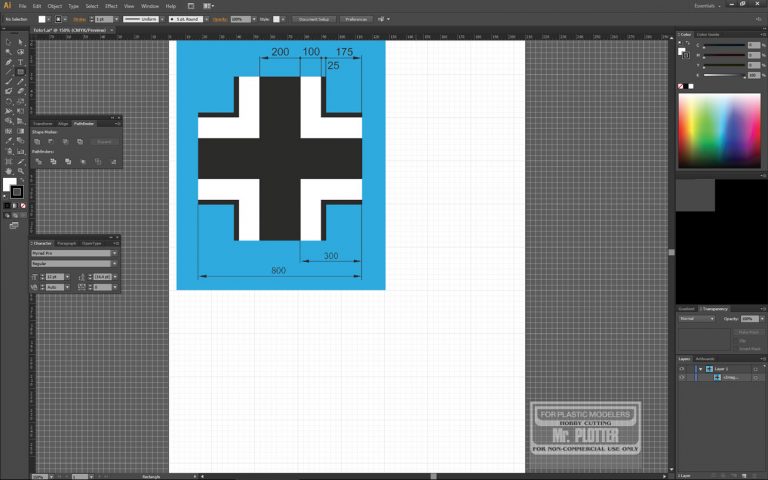
Task: Click the fill color swatch in toolbox
Action: pos(9,185)
